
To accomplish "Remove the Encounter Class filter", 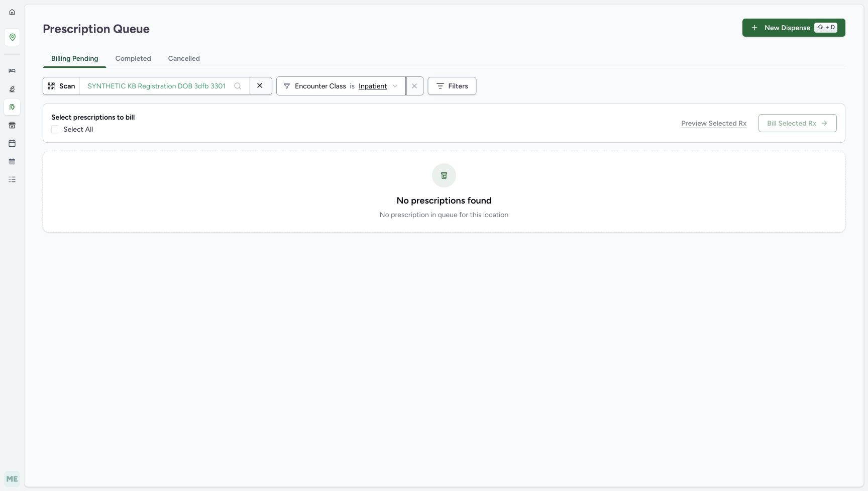I will point(414,86).
